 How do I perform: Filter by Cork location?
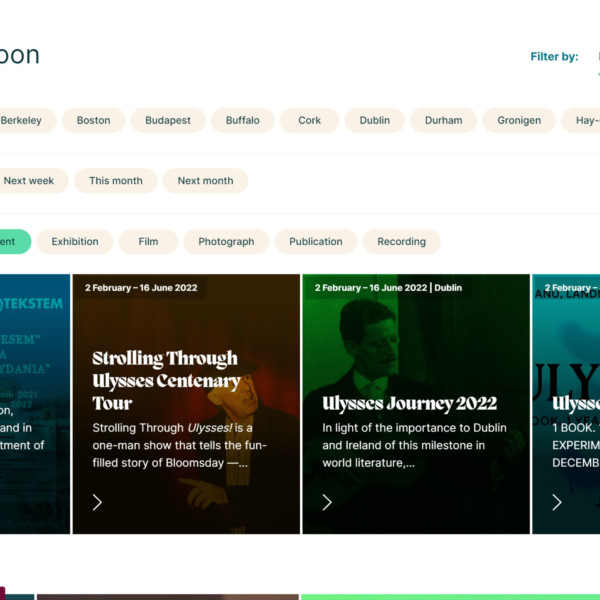pos(310,120)
